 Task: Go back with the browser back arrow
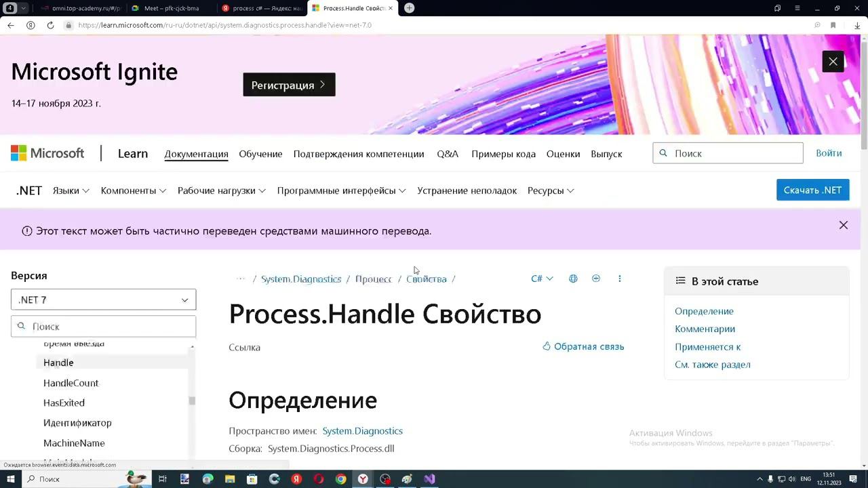click(10, 25)
